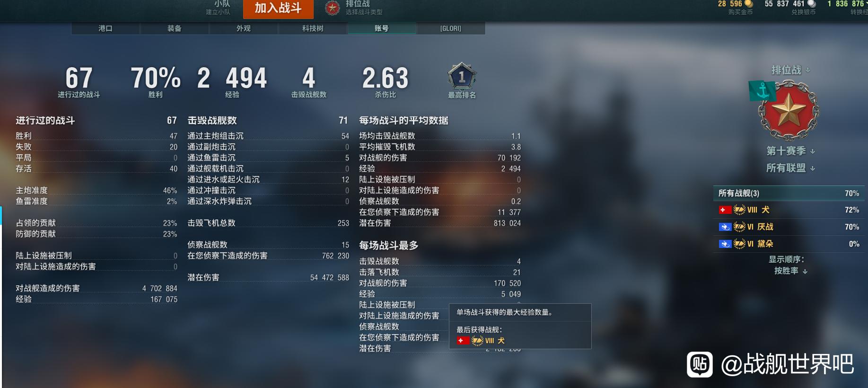Switch to the 港口 tab
868x388 pixels.
105,28
